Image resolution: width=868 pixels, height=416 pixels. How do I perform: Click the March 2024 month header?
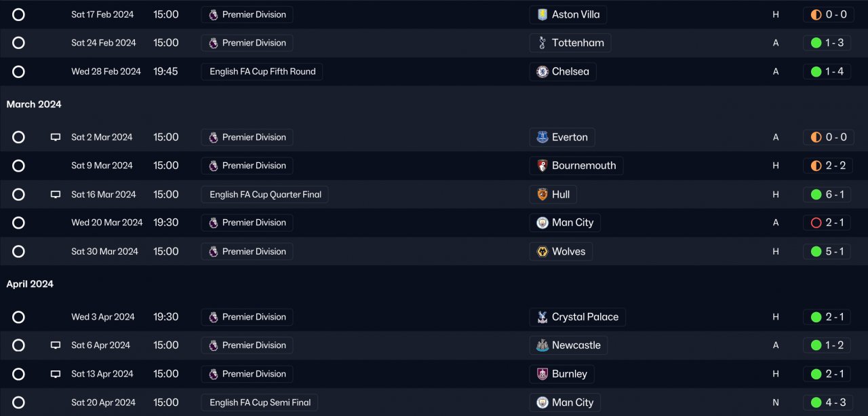(x=34, y=104)
